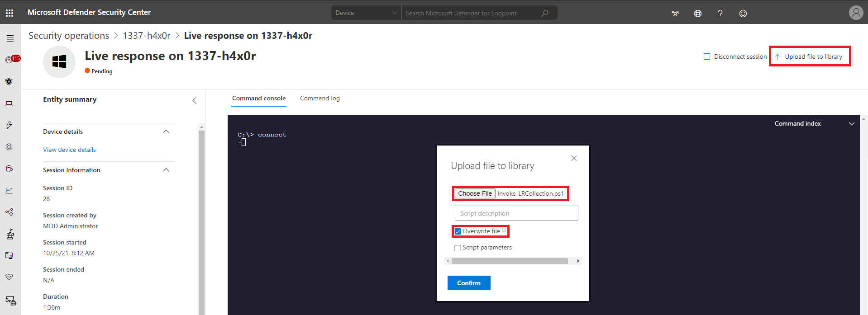Switch to the Command log tab
The height and width of the screenshot is (315, 868).
320,98
